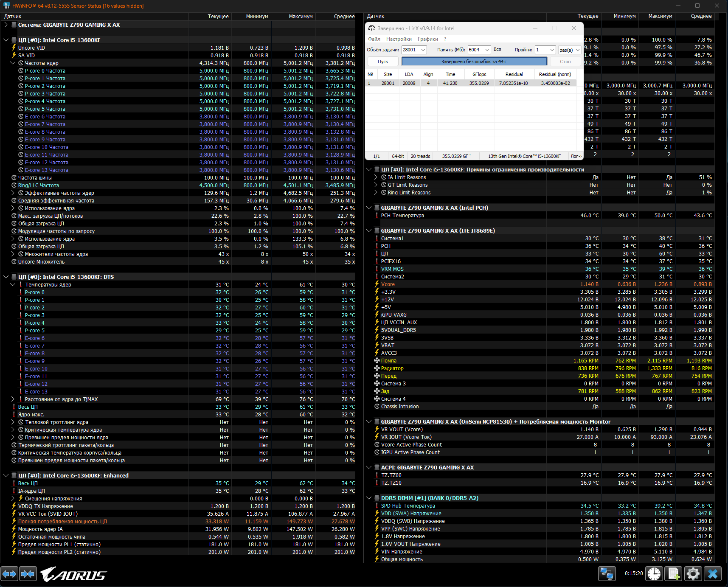Click the fan icon beside Перед
Image resolution: width=728 pixels, height=587 pixels.
(377, 376)
